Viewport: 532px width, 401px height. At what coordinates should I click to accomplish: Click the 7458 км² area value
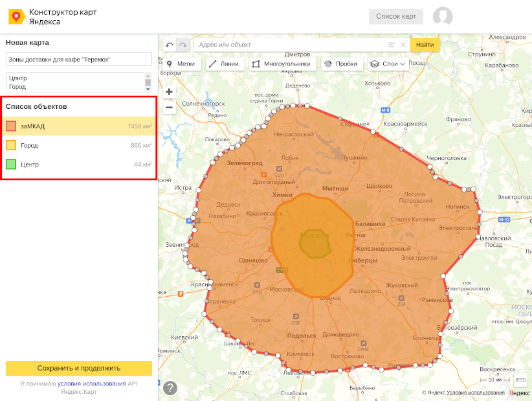point(139,126)
